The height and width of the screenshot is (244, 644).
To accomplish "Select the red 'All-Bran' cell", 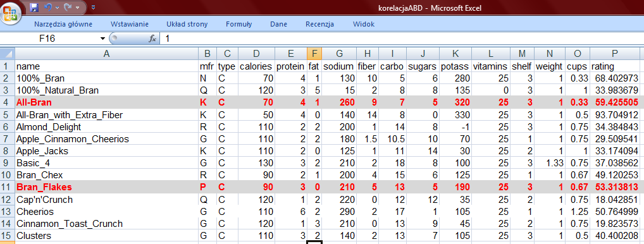I will click(106, 102).
